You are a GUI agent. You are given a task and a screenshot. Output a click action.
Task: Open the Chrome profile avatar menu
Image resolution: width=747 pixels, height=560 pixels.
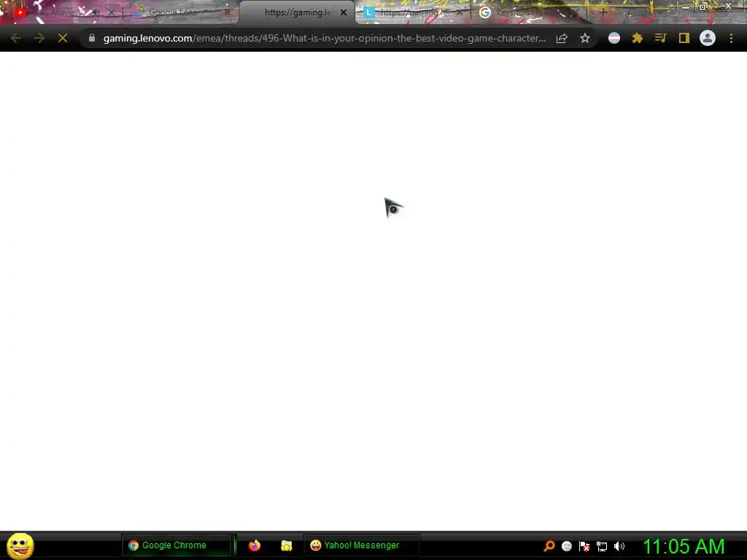(x=708, y=38)
